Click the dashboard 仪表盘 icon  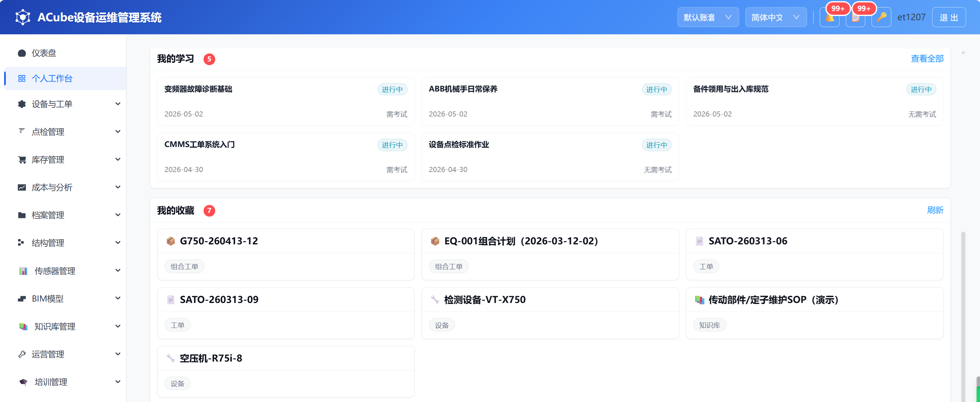(x=22, y=53)
